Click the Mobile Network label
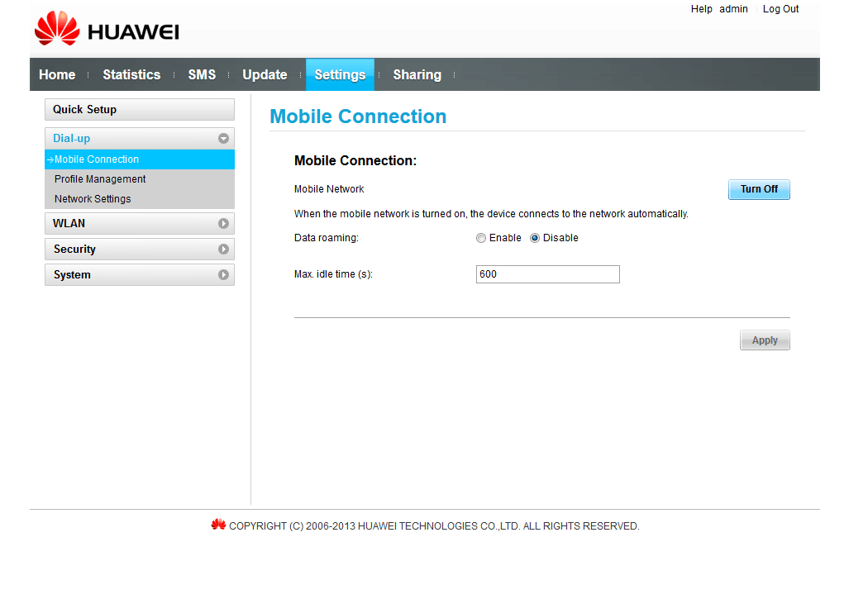868x599 pixels. point(329,189)
